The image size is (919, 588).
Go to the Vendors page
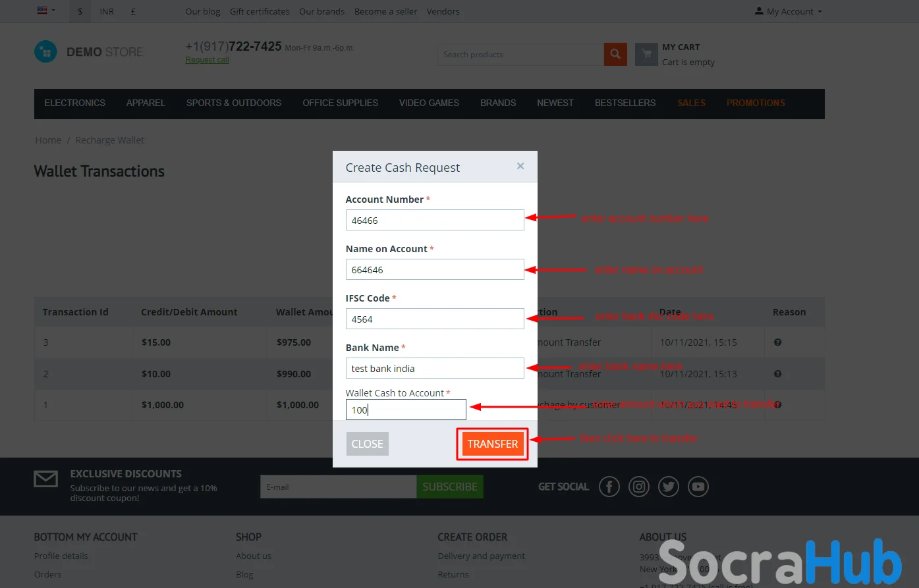pos(443,11)
